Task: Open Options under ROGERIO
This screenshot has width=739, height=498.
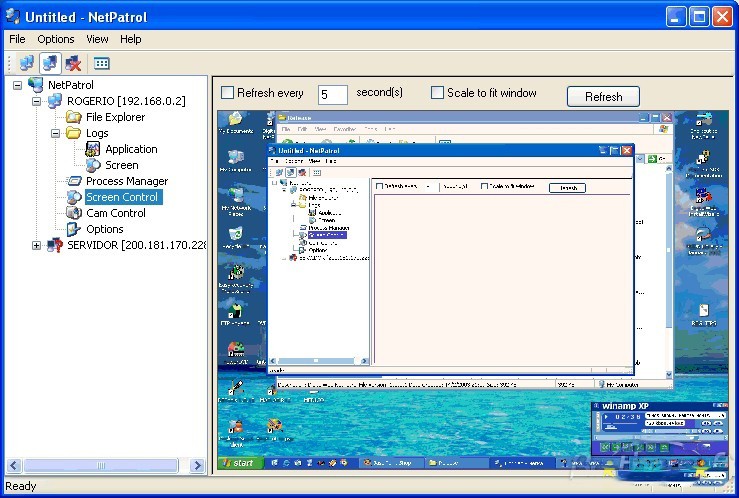Action: click(x=104, y=229)
